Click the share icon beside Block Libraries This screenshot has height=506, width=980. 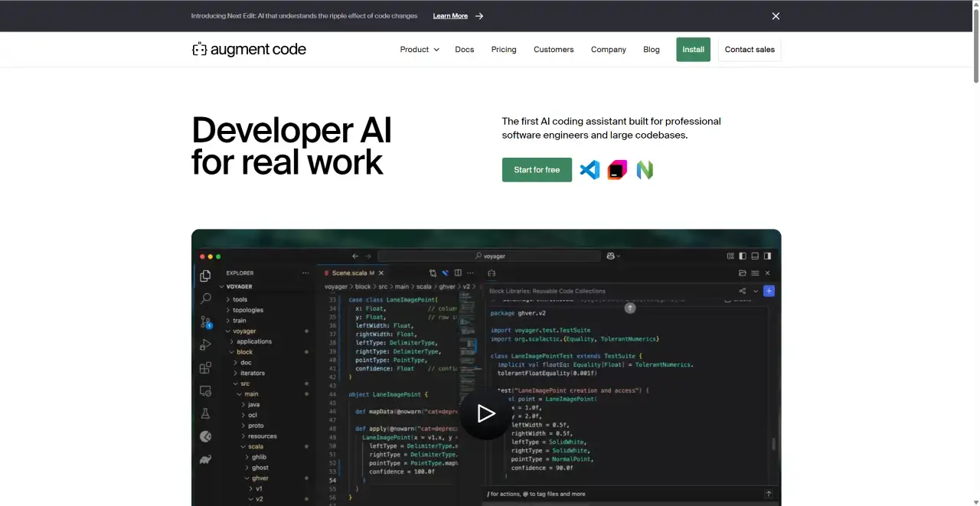click(742, 291)
